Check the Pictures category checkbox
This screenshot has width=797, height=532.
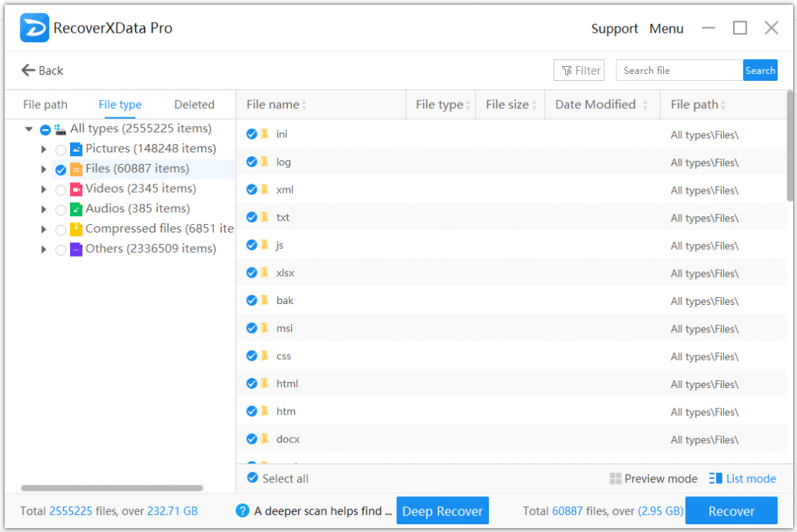point(61,149)
